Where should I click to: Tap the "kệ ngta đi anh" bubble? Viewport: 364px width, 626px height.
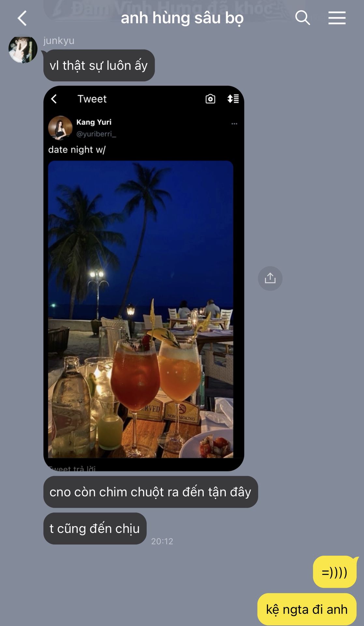tap(307, 609)
